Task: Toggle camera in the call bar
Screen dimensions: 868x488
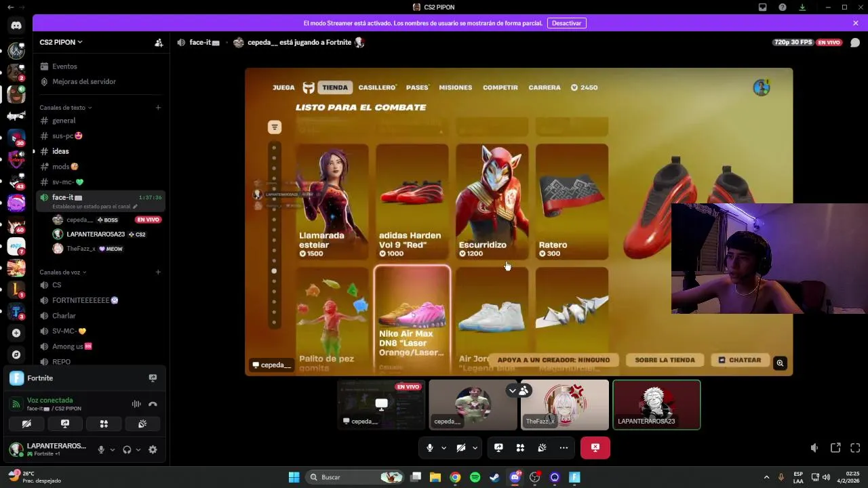Action: click(461, 447)
